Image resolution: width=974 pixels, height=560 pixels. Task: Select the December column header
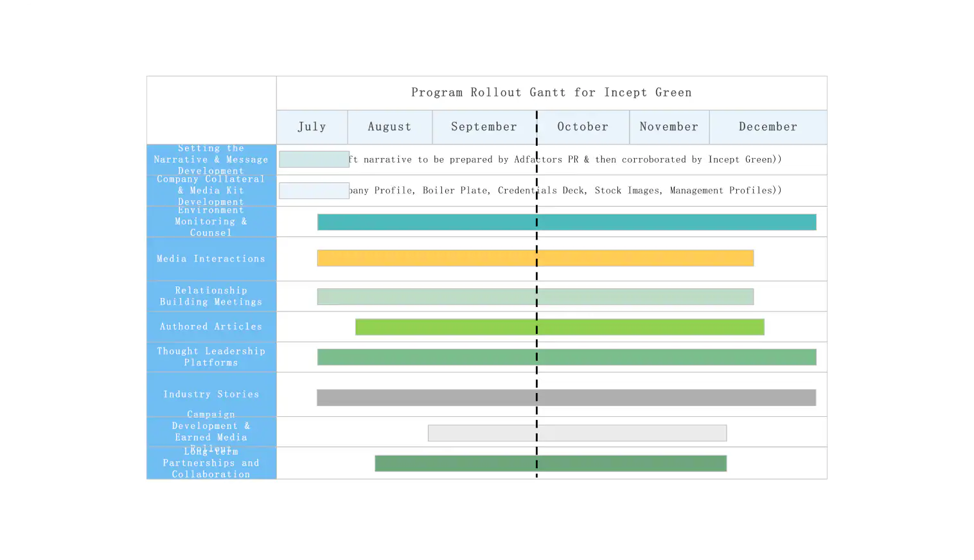point(768,127)
